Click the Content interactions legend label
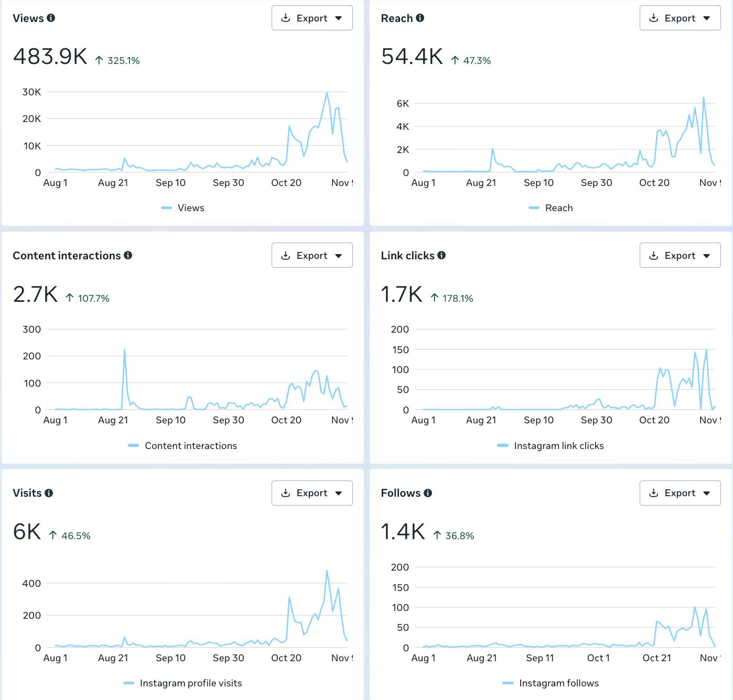The image size is (733, 700). coord(191,446)
